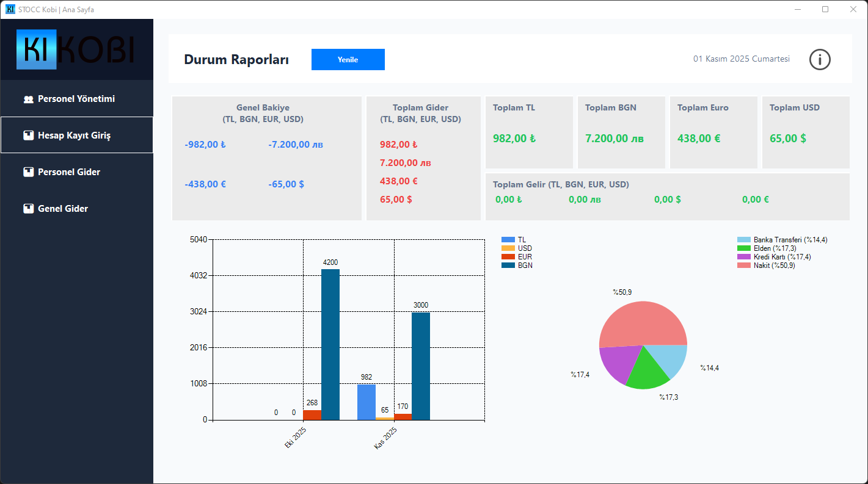The image size is (868, 484).
Task: Click the info circle icon
Action: (x=820, y=59)
